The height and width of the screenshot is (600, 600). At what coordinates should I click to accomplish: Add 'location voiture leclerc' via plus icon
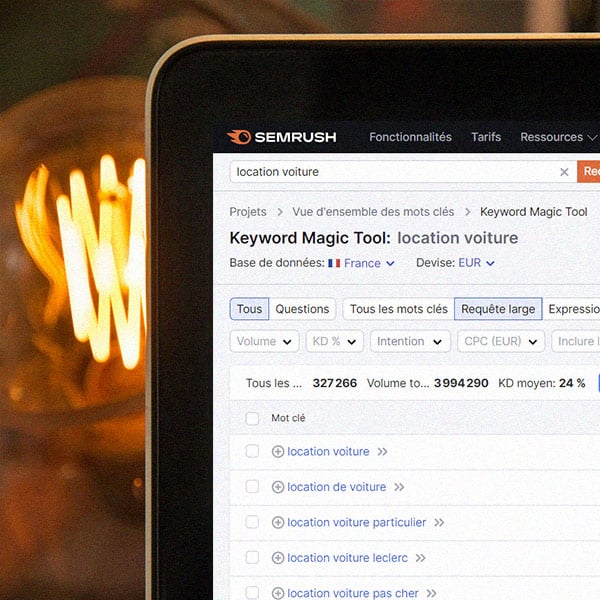coord(278,558)
